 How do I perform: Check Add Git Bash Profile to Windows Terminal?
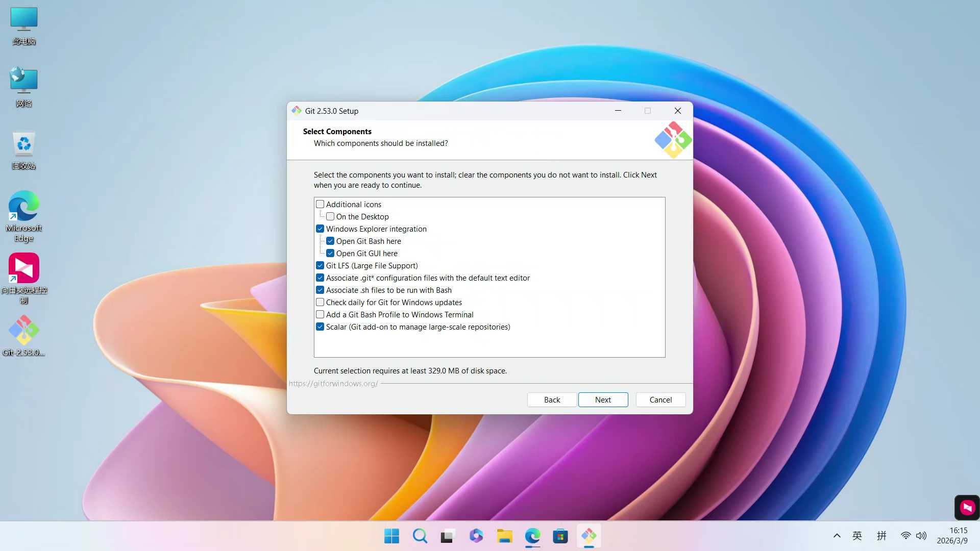(320, 314)
